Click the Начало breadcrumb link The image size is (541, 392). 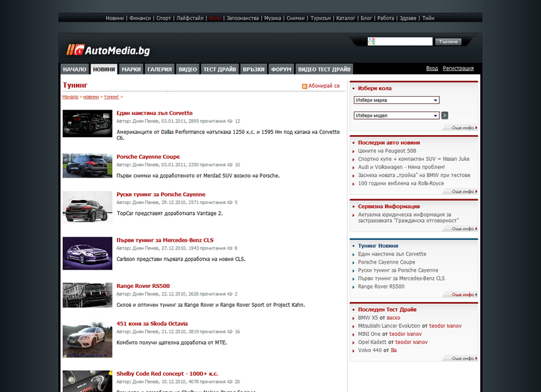[x=70, y=97]
